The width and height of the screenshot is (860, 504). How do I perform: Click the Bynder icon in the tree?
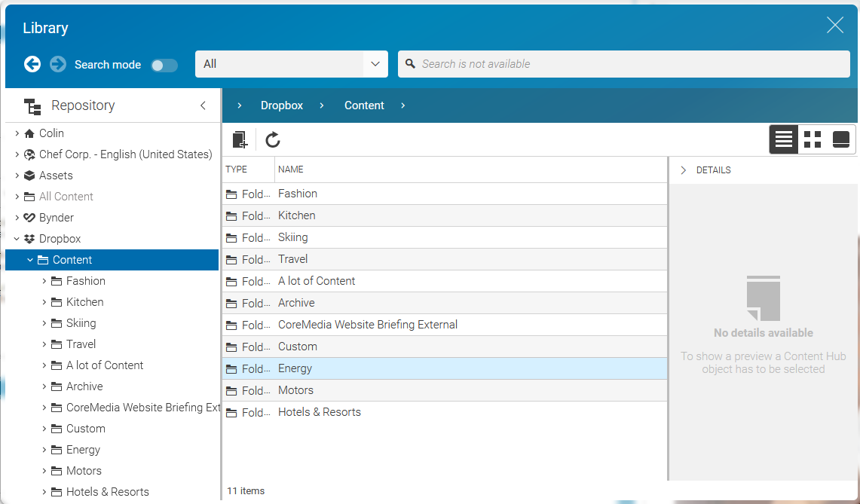[x=28, y=217]
